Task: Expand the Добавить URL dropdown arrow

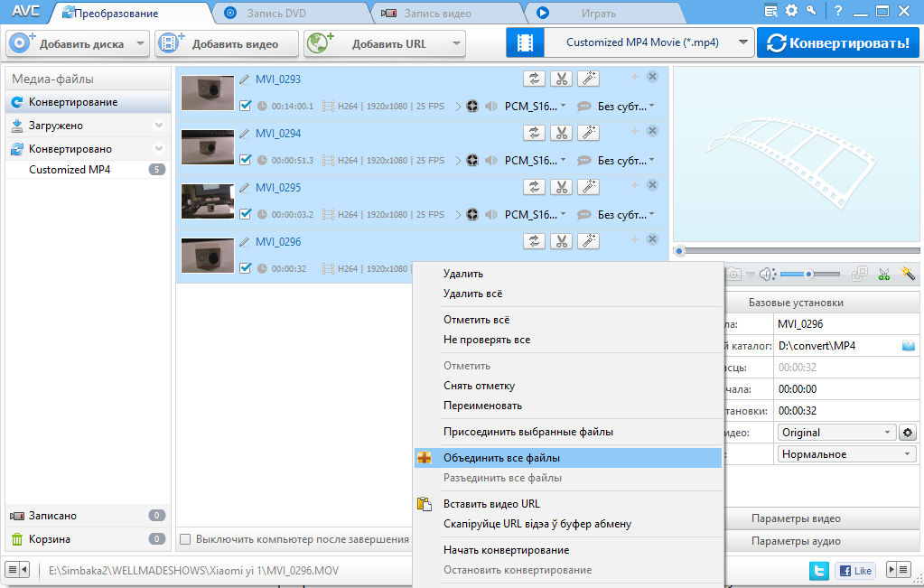Action: [x=456, y=43]
